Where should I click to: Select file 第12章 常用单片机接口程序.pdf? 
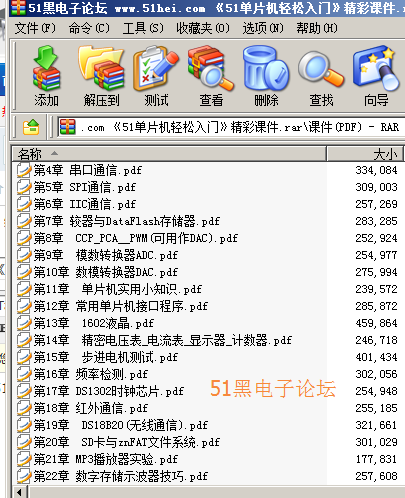click(x=112, y=306)
